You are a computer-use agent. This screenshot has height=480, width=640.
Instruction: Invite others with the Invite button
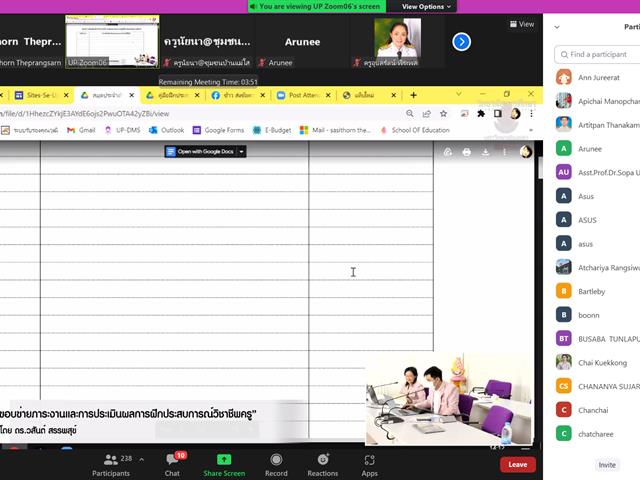pyautogui.click(x=607, y=465)
